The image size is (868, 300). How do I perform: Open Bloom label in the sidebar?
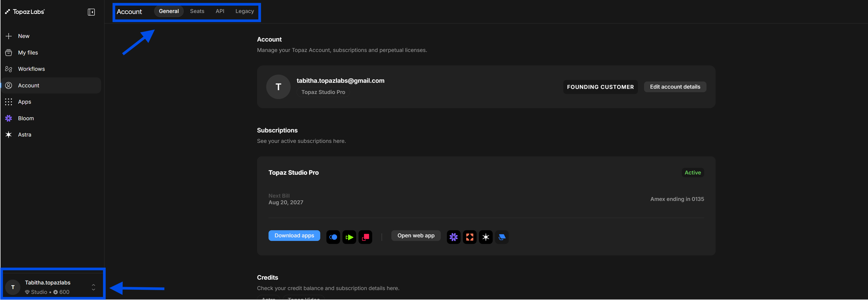tap(26, 118)
